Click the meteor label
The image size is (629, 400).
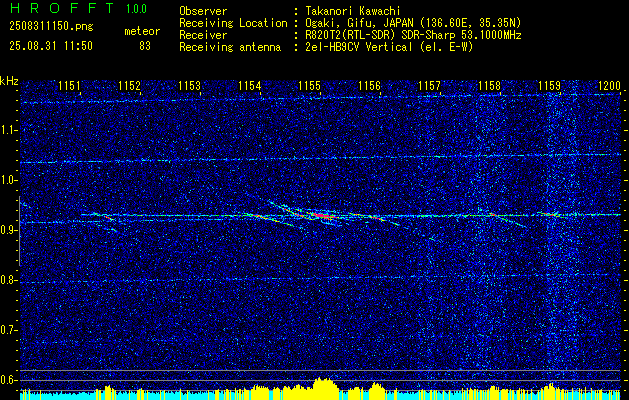click(142, 31)
